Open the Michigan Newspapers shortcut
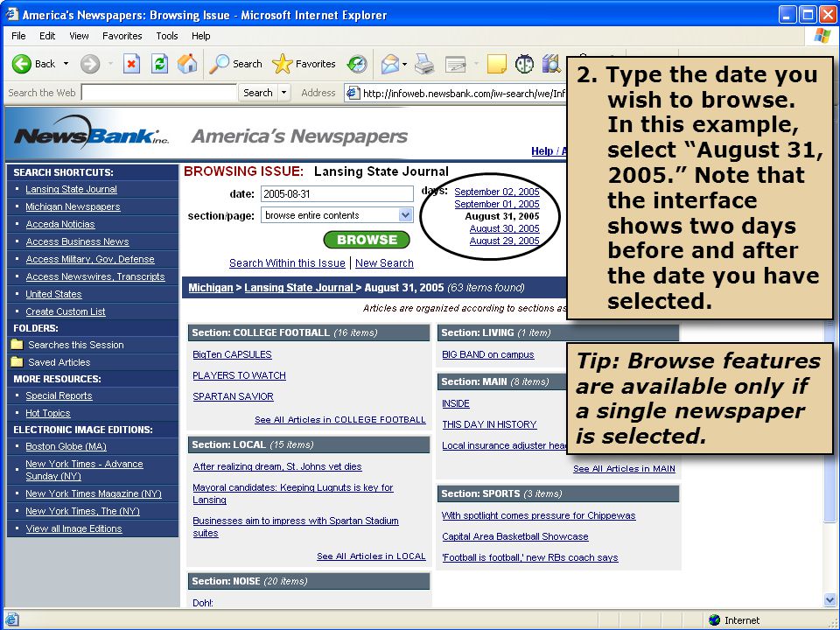 pos(73,206)
